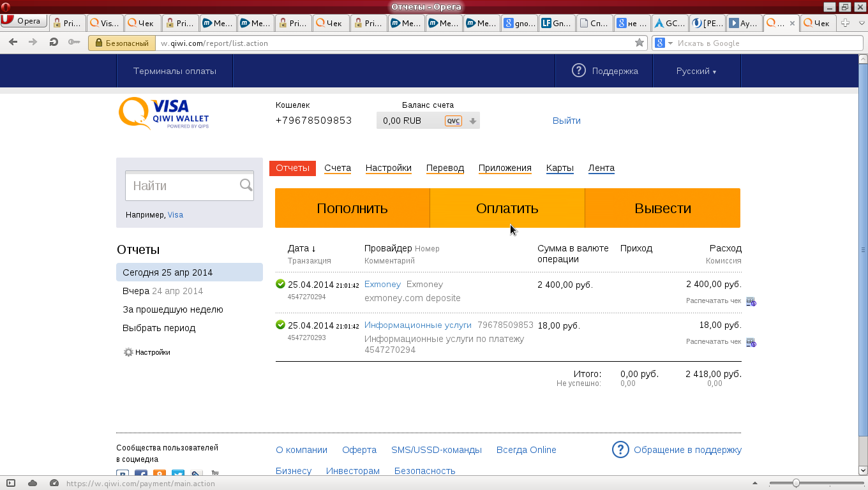Open the Терминалы оплаты header link
868x490 pixels.
click(x=175, y=71)
